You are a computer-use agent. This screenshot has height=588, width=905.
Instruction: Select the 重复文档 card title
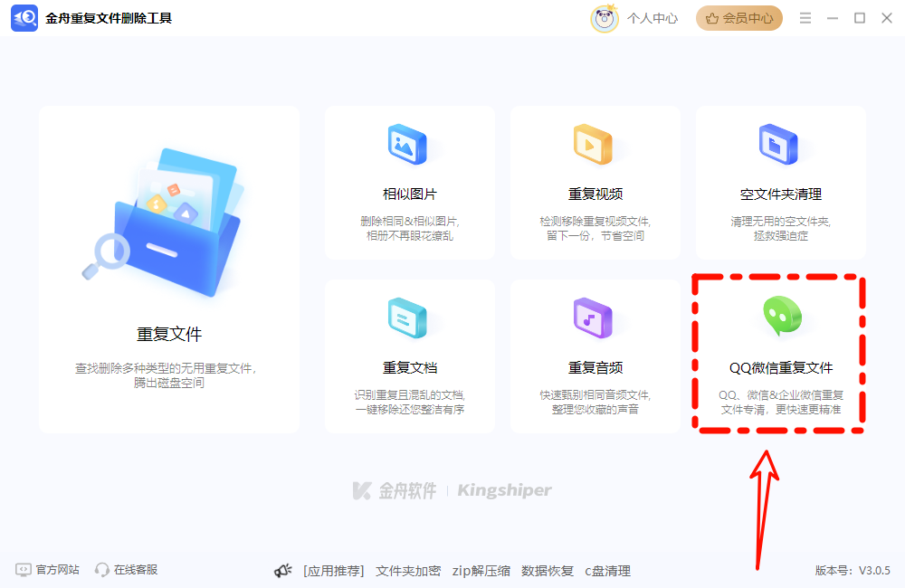pos(410,367)
